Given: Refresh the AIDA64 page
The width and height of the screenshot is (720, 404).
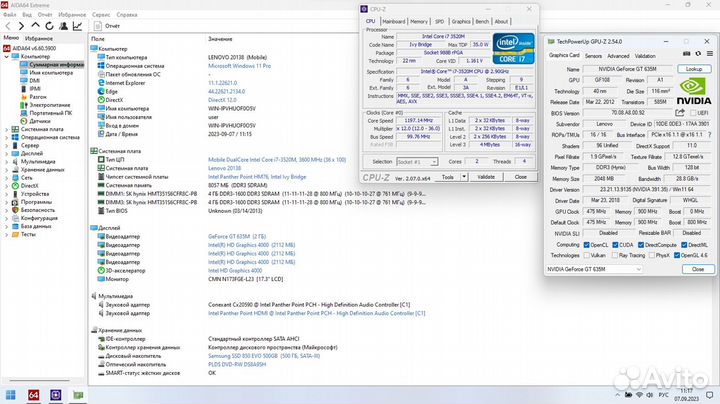Looking at the screenshot, I should (49, 26).
